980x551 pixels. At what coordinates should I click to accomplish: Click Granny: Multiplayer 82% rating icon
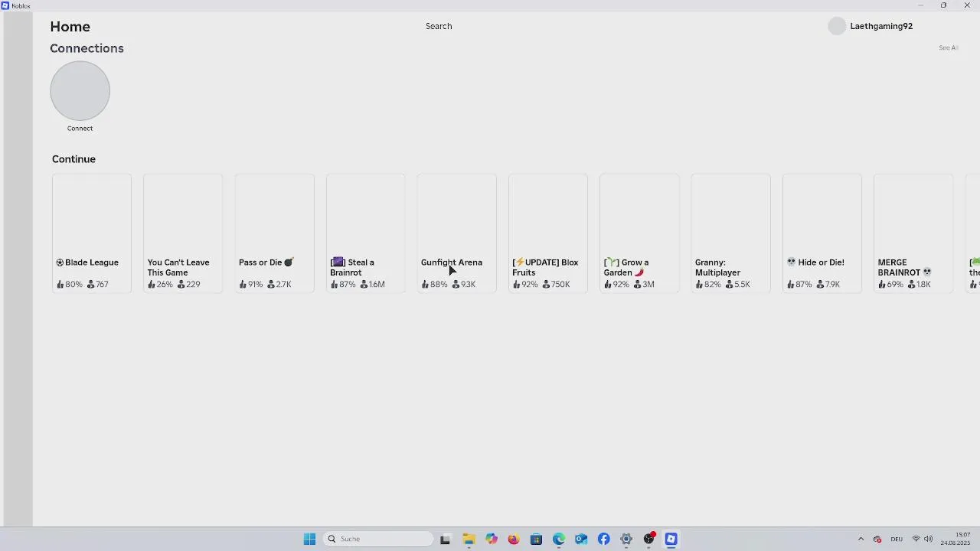pyautogui.click(x=699, y=285)
